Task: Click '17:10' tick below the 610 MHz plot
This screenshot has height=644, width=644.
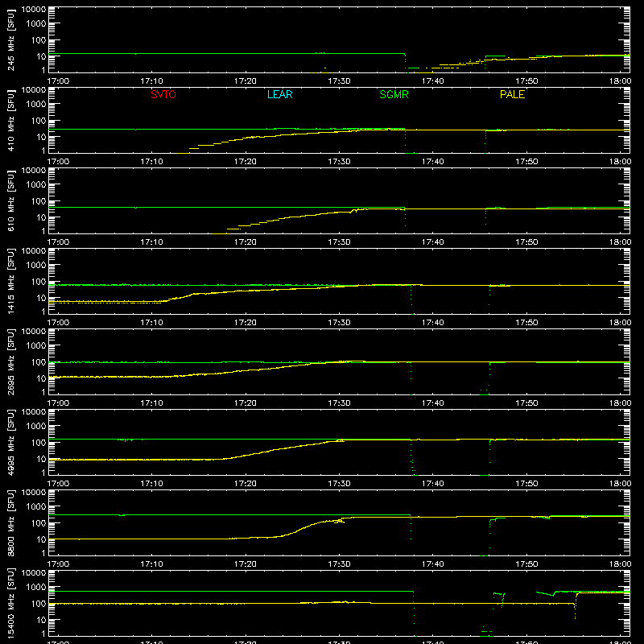Action: (151, 242)
